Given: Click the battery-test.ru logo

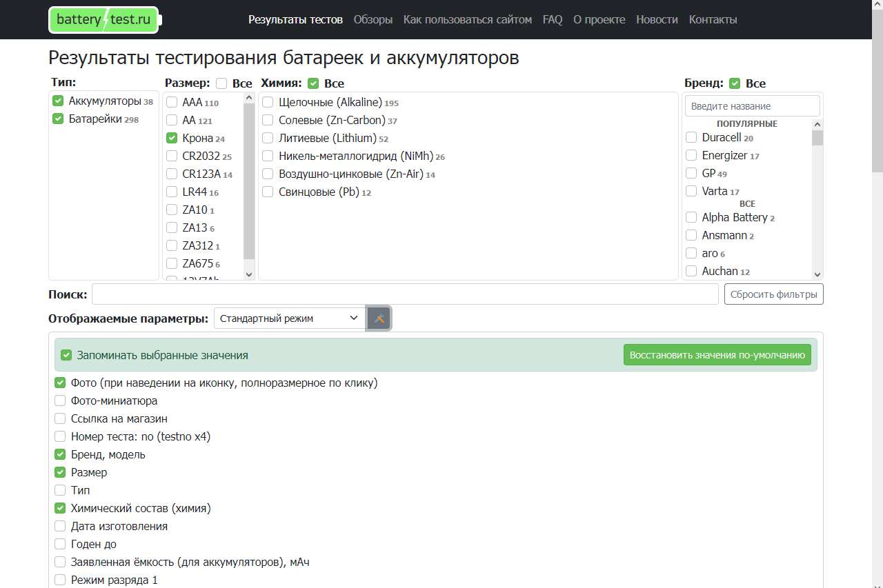Looking at the screenshot, I should click(102, 19).
